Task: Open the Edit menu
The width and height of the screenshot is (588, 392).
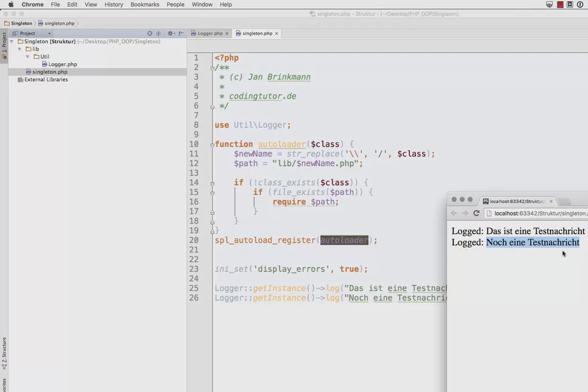Action: tap(72, 4)
